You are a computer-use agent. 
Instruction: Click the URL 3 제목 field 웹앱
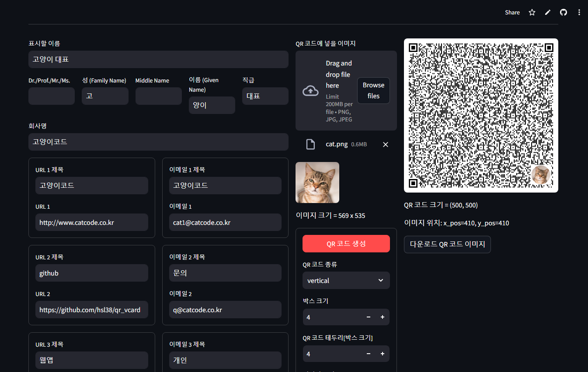pyautogui.click(x=92, y=360)
